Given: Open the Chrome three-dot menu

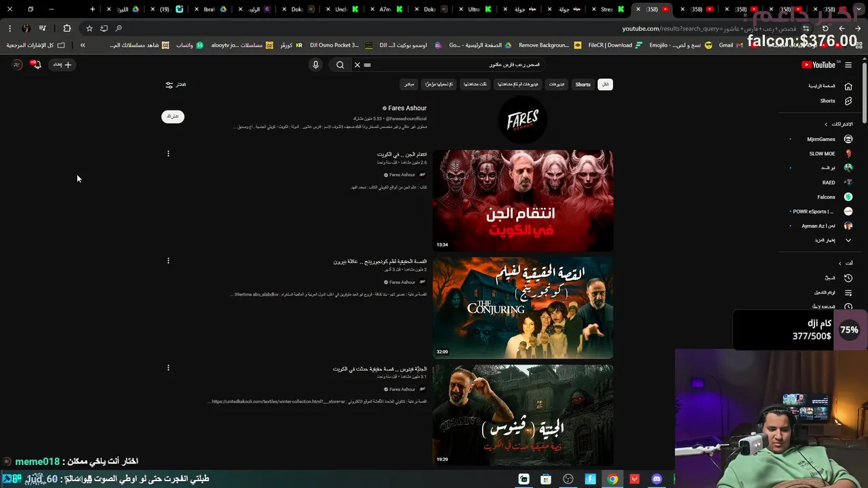Looking at the screenshot, I should (x=9, y=28).
